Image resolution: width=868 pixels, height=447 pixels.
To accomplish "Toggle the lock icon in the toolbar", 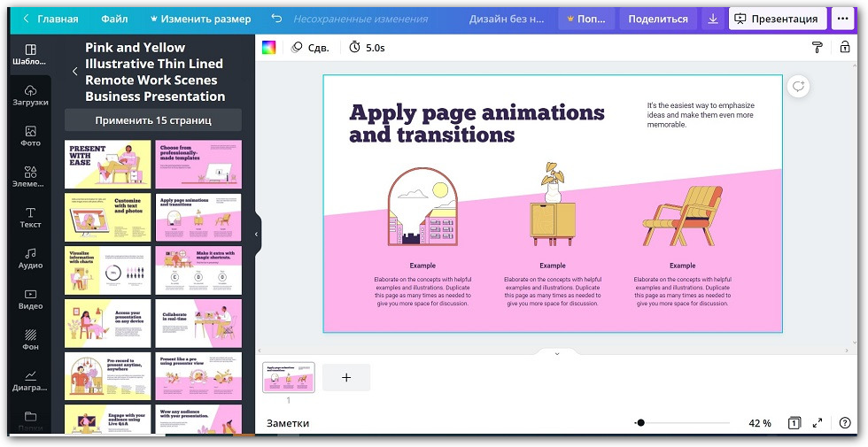I will tap(844, 48).
